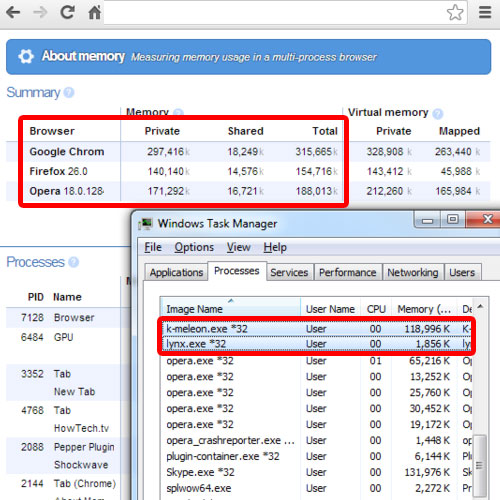Open help icon next to Virtual memory
This screenshot has height=500, width=500.
click(438, 114)
